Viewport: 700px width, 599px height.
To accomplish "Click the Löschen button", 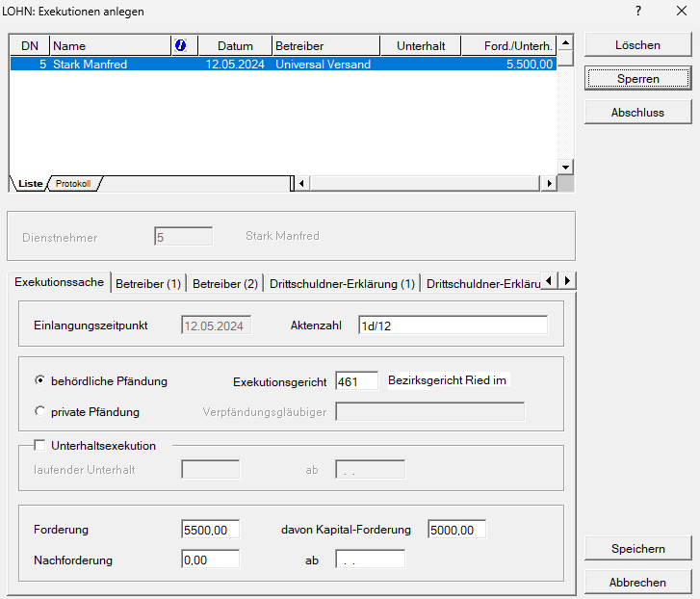I will 637,45.
